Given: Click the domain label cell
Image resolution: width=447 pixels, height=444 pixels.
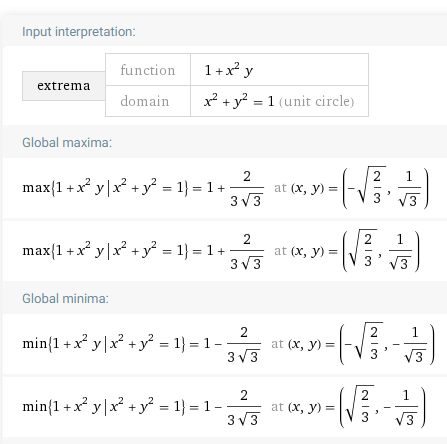Looking at the screenshot, I should (x=148, y=101).
